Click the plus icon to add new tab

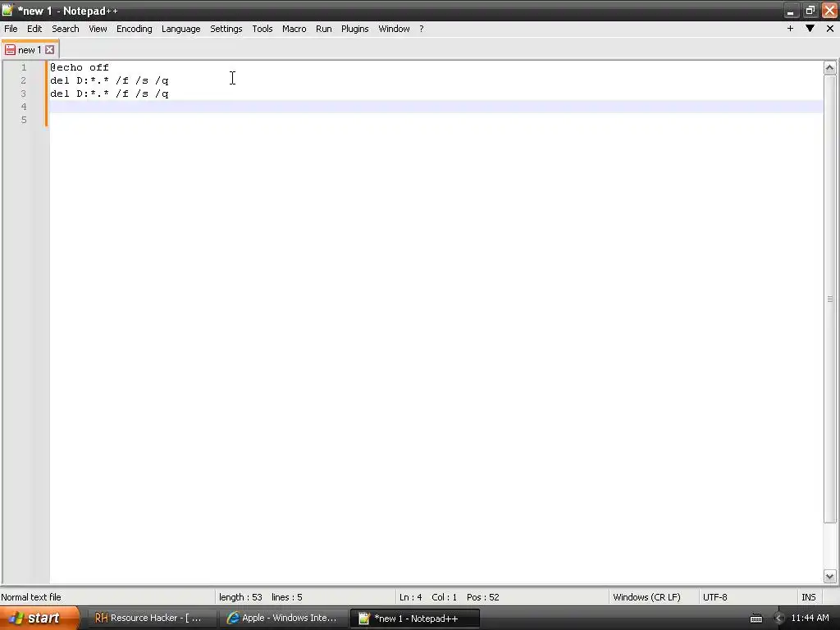[x=790, y=29]
